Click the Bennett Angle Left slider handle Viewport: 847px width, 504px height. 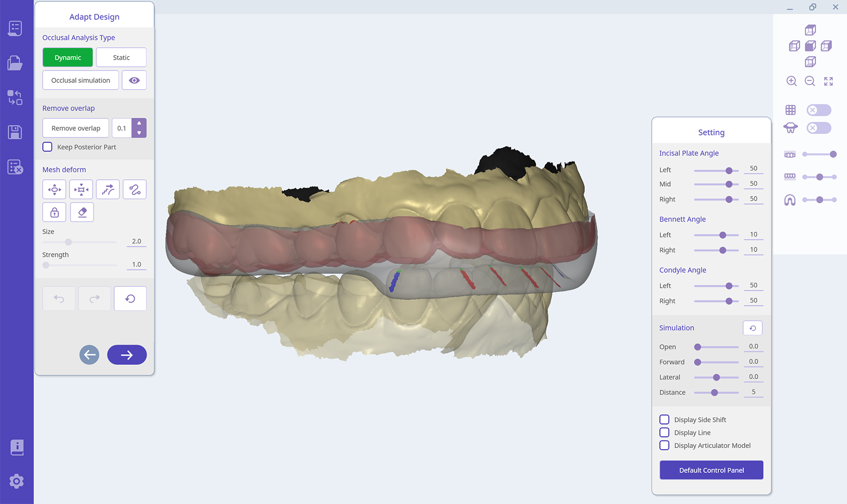pyautogui.click(x=722, y=235)
